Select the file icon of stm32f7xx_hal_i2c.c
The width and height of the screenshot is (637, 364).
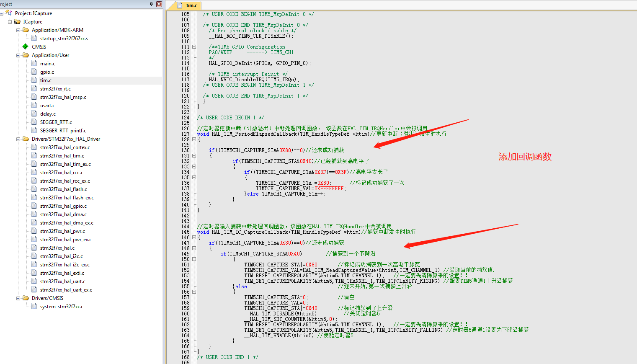tap(34, 256)
